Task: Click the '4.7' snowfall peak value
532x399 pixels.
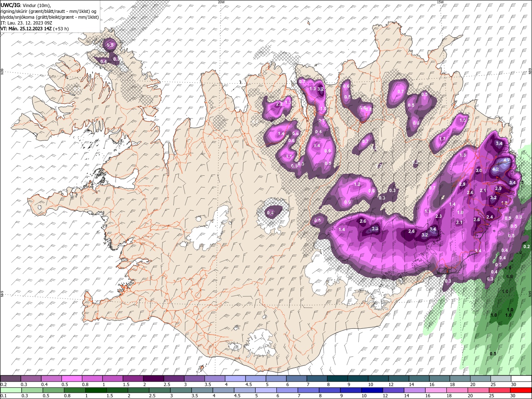Action: (x=507, y=160)
